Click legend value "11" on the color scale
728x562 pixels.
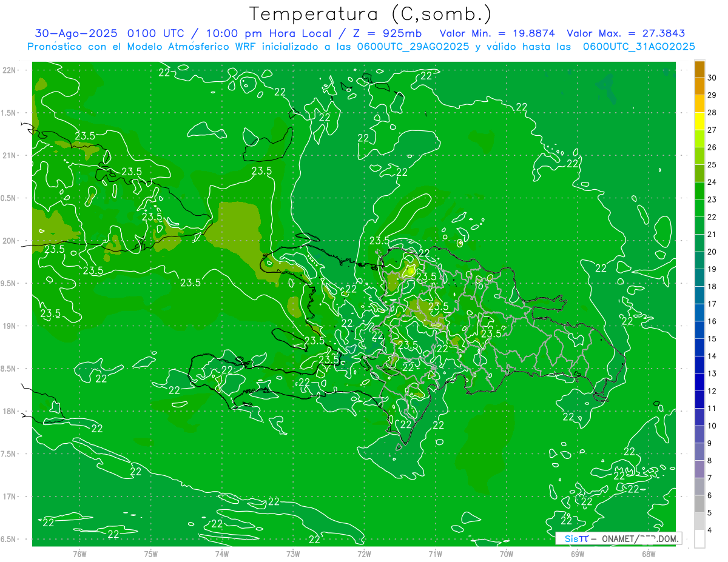712,408
